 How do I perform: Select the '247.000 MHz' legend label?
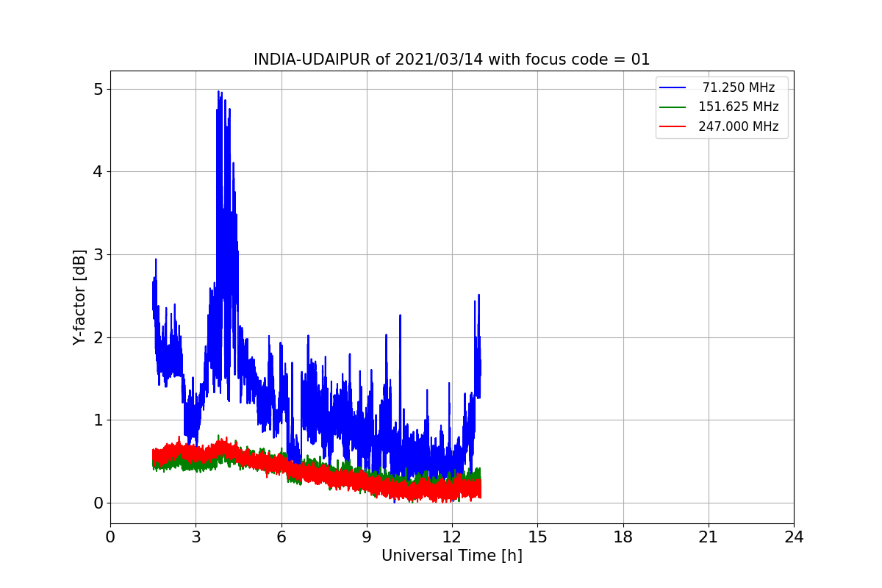[739, 126]
